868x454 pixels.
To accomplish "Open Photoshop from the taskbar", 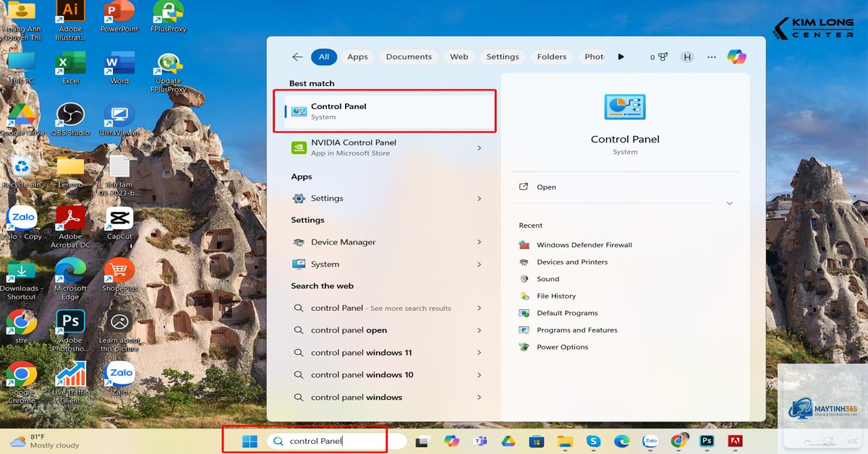I will [x=707, y=441].
